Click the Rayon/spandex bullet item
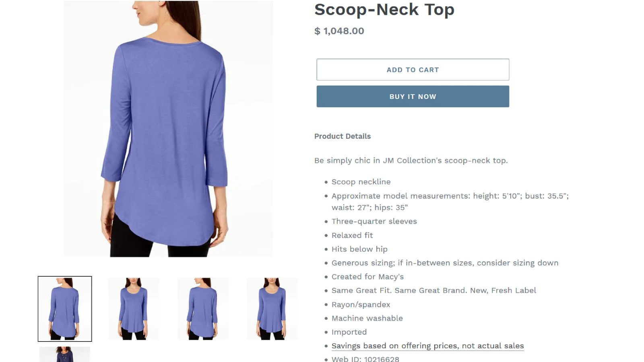Viewport: 644px width, 362px height. pyautogui.click(x=361, y=304)
